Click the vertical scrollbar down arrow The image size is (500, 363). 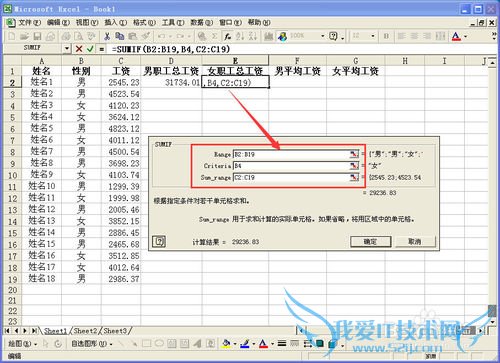coord(492,321)
